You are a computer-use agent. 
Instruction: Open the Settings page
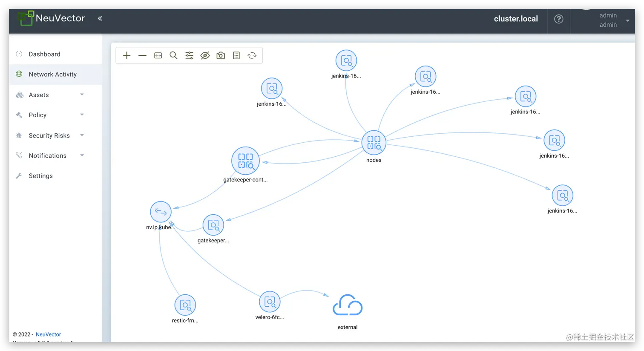click(x=40, y=176)
